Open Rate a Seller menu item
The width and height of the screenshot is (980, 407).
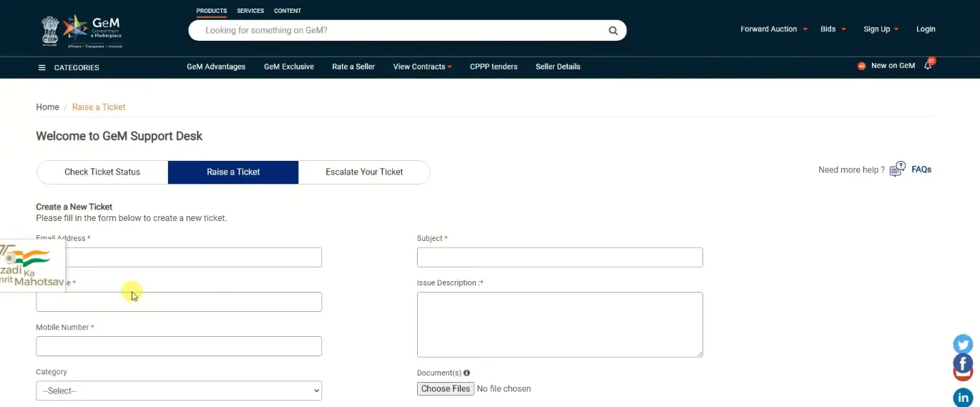[x=353, y=67]
